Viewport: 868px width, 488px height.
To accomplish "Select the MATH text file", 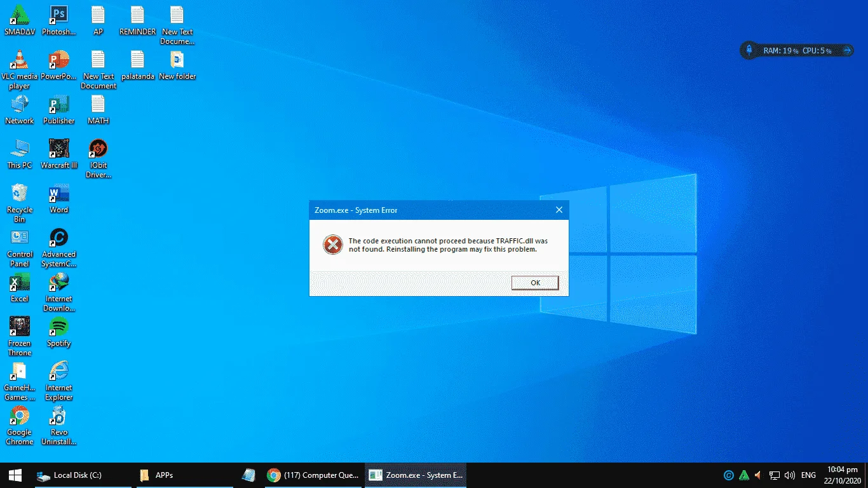I will coord(98,109).
